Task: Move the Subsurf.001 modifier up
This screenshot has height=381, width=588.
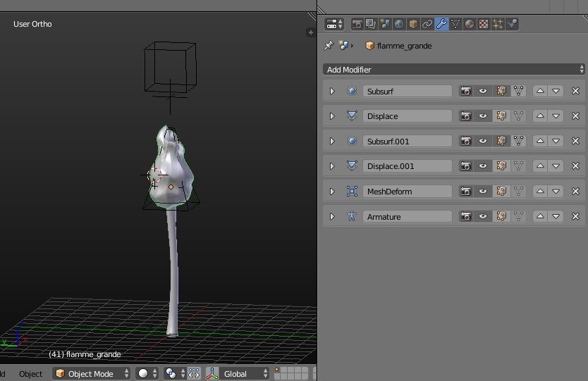Action: click(x=540, y=142)
